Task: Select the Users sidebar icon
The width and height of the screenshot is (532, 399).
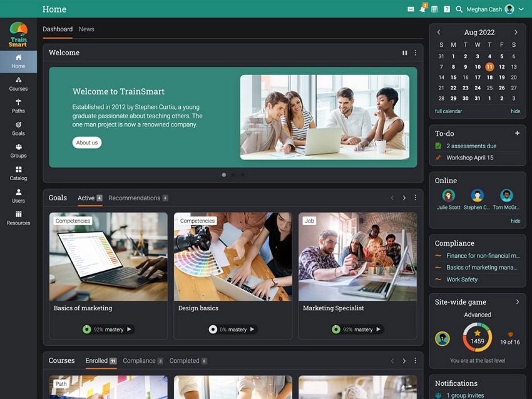Action: click(18, 196)
